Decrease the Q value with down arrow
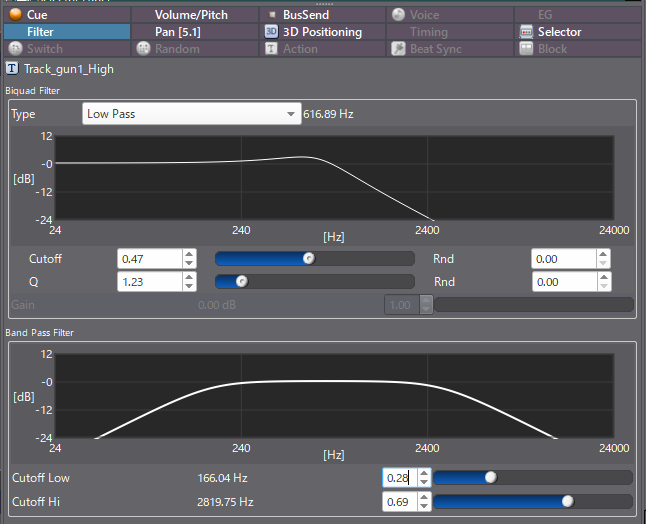This screenshot has width=646, height=524. [189, 287]
